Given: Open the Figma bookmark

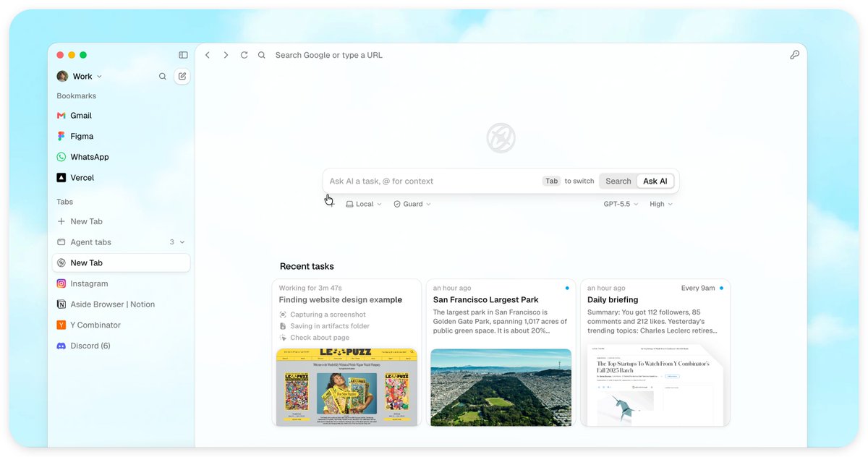Looking at the screenshot, I should tap(122, 136).
